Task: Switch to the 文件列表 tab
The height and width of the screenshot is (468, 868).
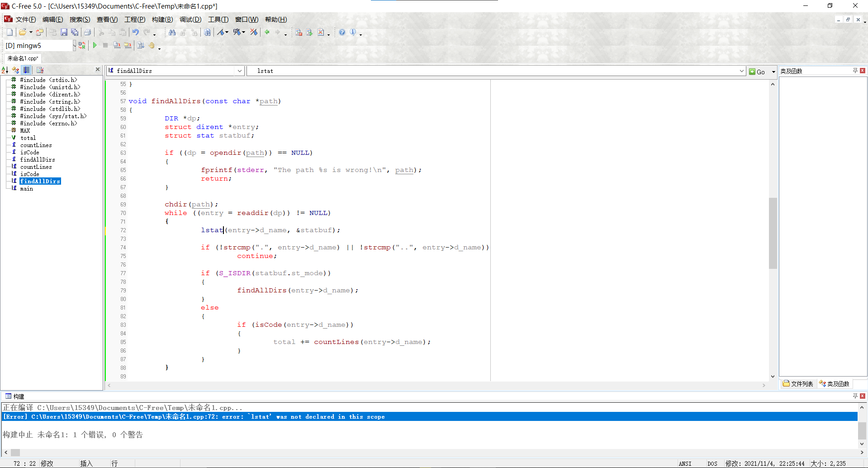Action: [x=798, y=384]
